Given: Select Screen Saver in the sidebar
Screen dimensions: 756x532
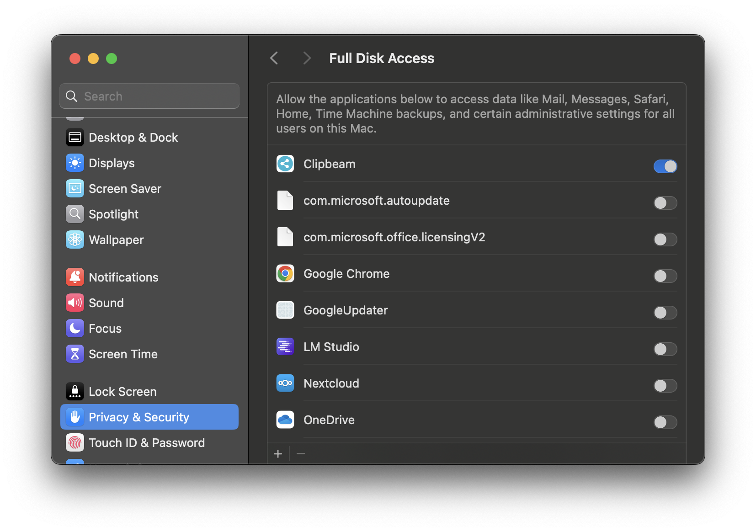Looking at the screenshot, I should click(149, 188).
